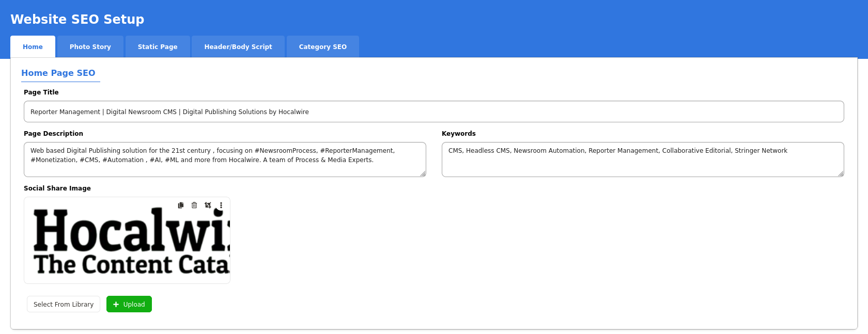Click the Page Description label
This screenshot has width=868, height=334.
click(53, 133)
